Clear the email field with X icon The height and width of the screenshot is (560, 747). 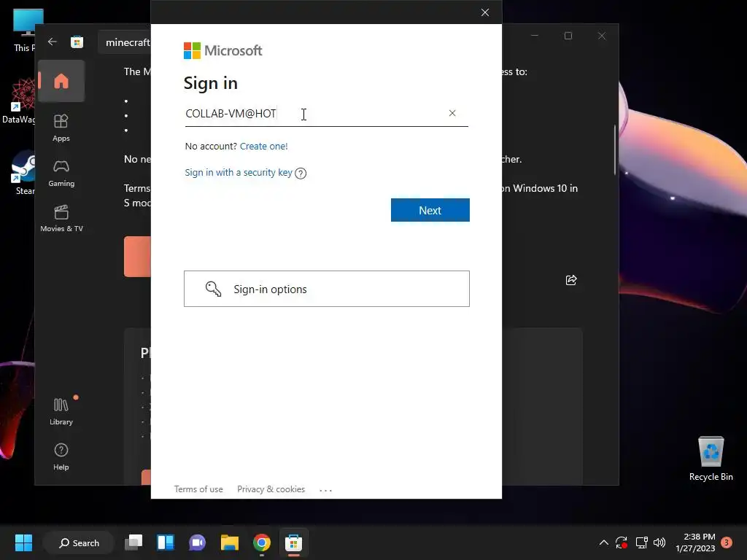coord(452,113)
